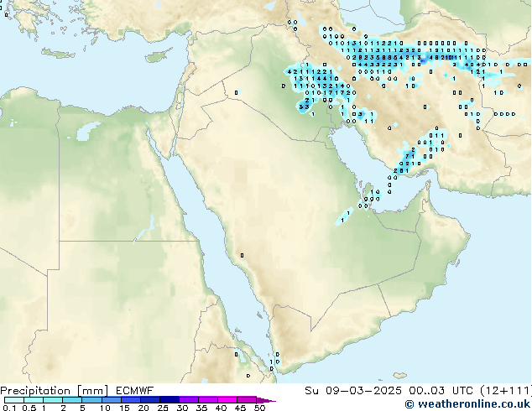Click the '4 2 1 1 1 1 2 2 1' precipitation value row
The image size is (532, 411).
pyautogui.click(x=310, y=71)
